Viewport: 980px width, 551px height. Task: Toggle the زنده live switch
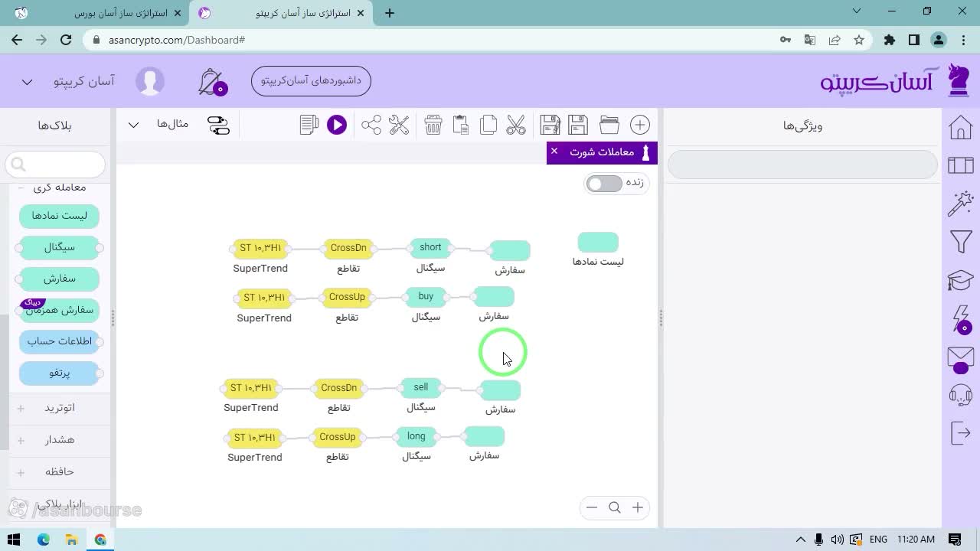click(x=604, y=184)
